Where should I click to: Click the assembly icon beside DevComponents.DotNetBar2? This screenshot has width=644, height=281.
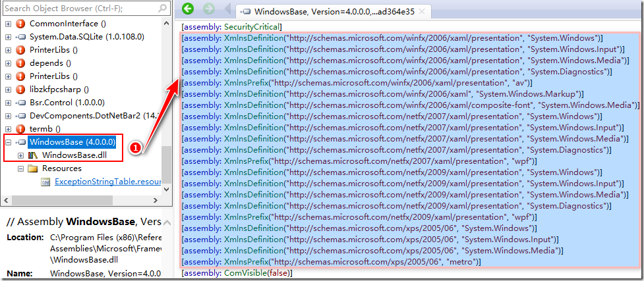(x=20, y=116)
